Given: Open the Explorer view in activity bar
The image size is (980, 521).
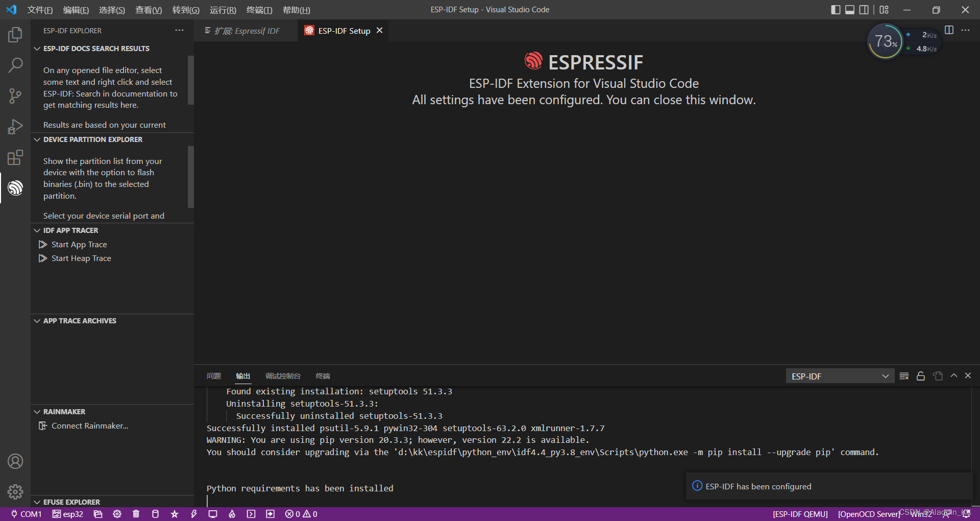Looking at the screenshot, I should 15,35.
